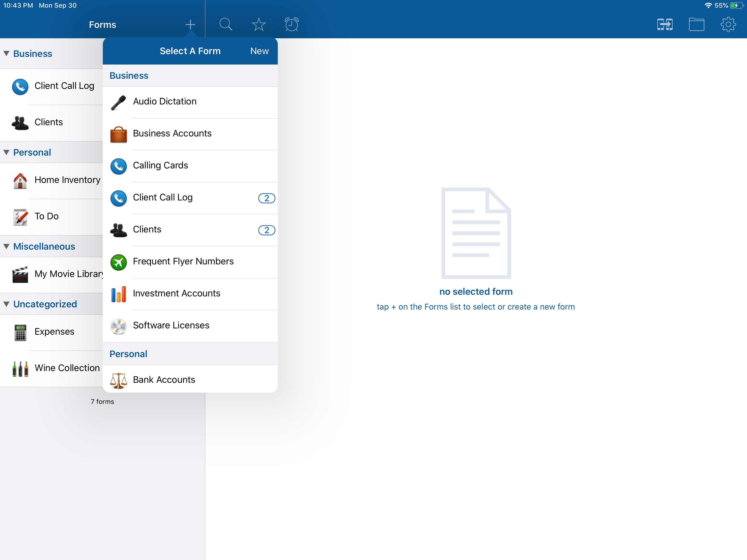The width and height of the screenshot is (747, 560).
Task: Tap the Audio Dictation microphone icon
Action: pyautogui.click(x=119, y=102)
